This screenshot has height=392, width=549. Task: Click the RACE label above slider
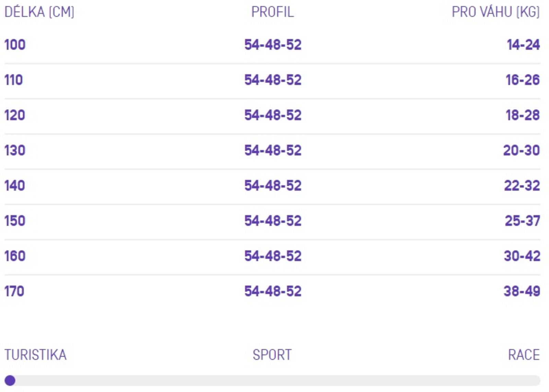[x=524, y=355]
